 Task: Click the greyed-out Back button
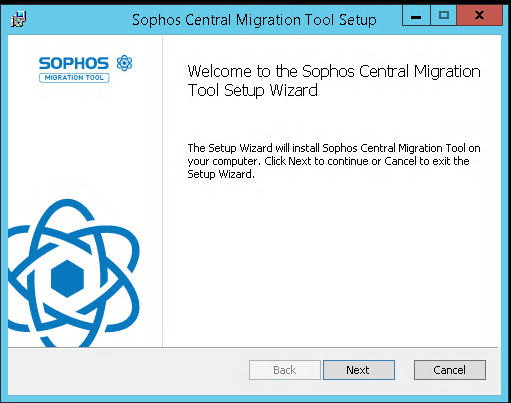point(285,370)
